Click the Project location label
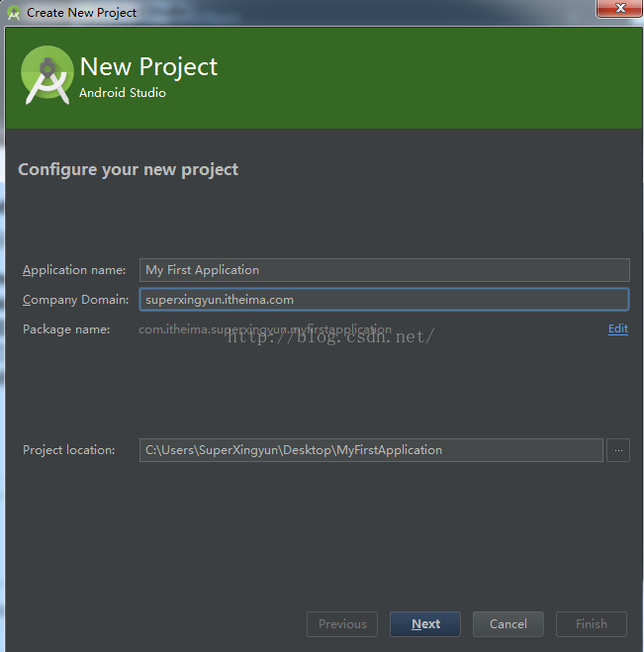The height and width of the screenshot is (652, 644). tap(68, 450)
